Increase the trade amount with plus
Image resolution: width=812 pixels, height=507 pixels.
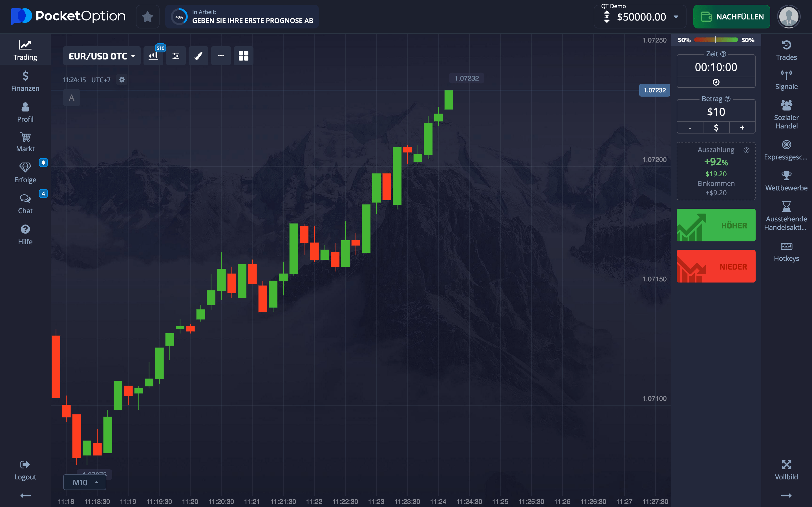click(742, 127)
